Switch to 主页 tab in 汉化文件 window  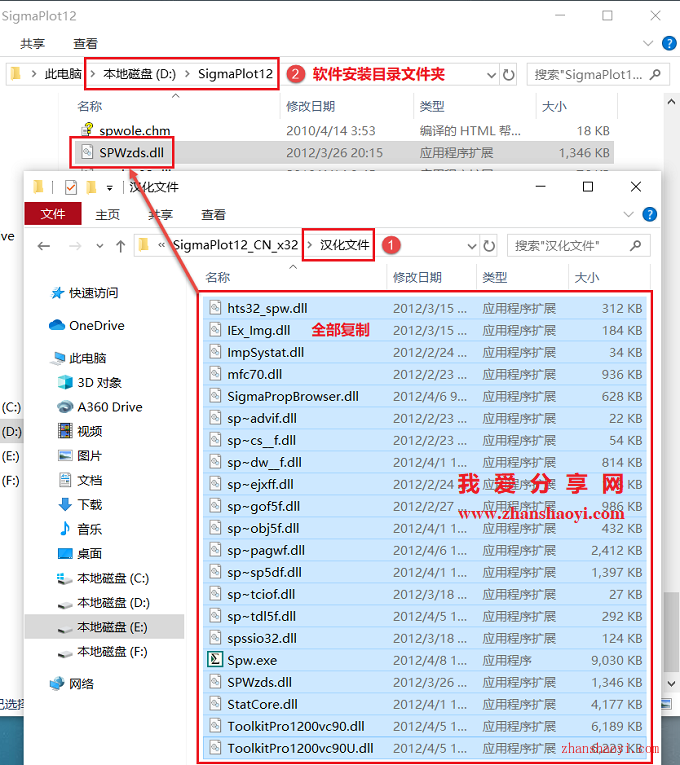tap(107, 215)
